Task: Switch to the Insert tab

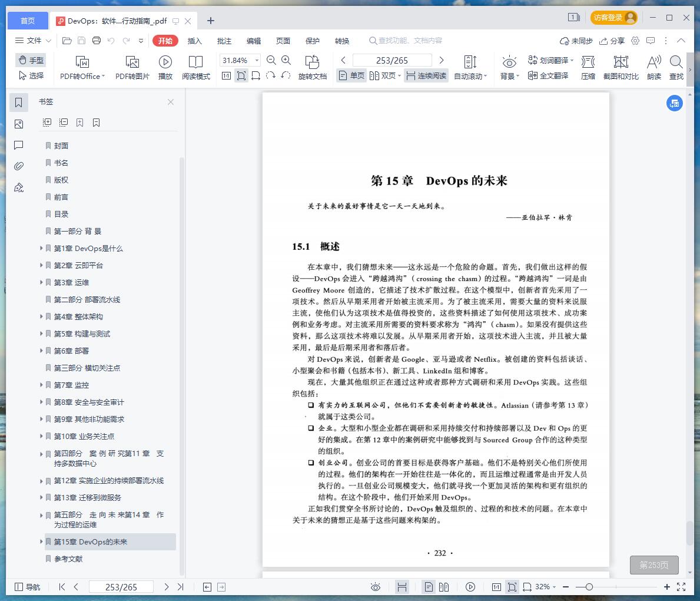Action: tap(195, 41)
